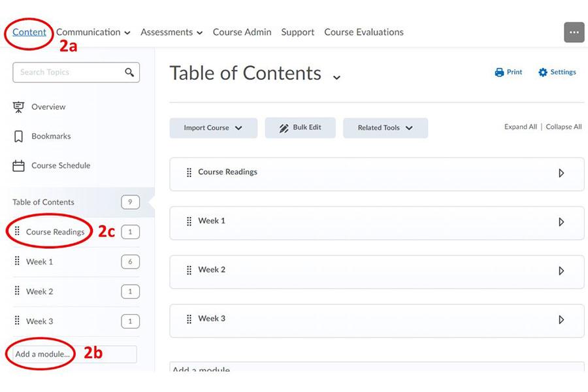
Task: Expand the Week 2 module arrow
Action: click(x=561, y=271)
